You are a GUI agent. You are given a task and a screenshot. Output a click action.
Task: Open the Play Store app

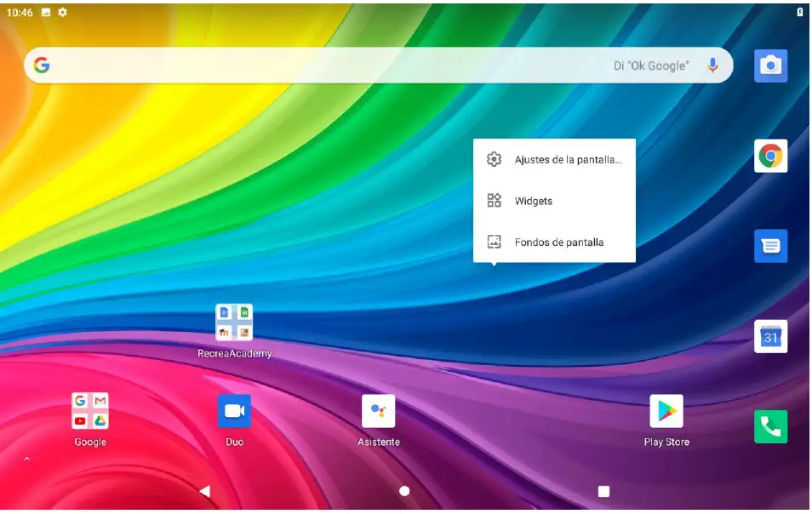tap(666, 411)
